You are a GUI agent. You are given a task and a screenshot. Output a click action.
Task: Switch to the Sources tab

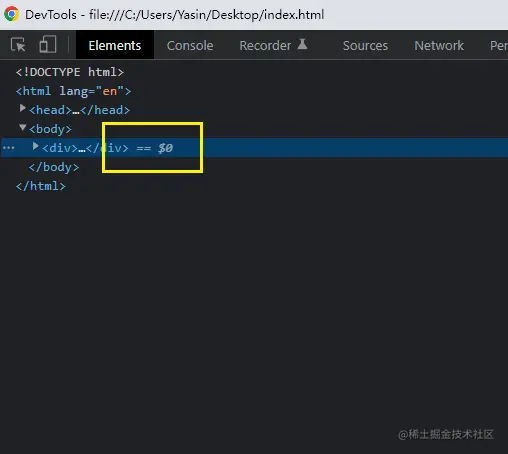click(365, 45)
